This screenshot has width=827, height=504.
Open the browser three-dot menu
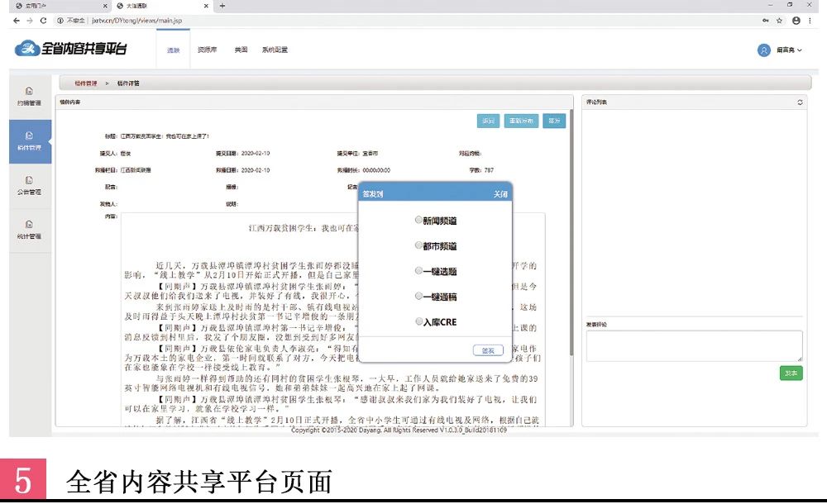(x=810, y=21)
